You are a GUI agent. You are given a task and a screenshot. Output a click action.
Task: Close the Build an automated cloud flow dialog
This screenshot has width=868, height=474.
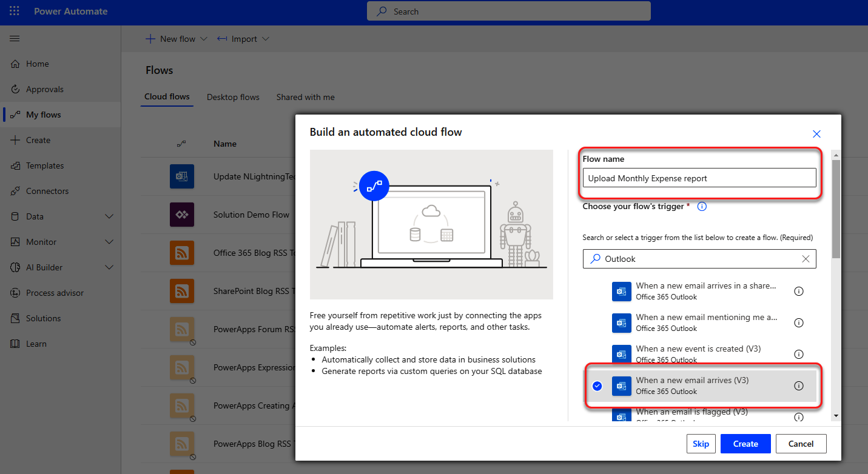816,134
